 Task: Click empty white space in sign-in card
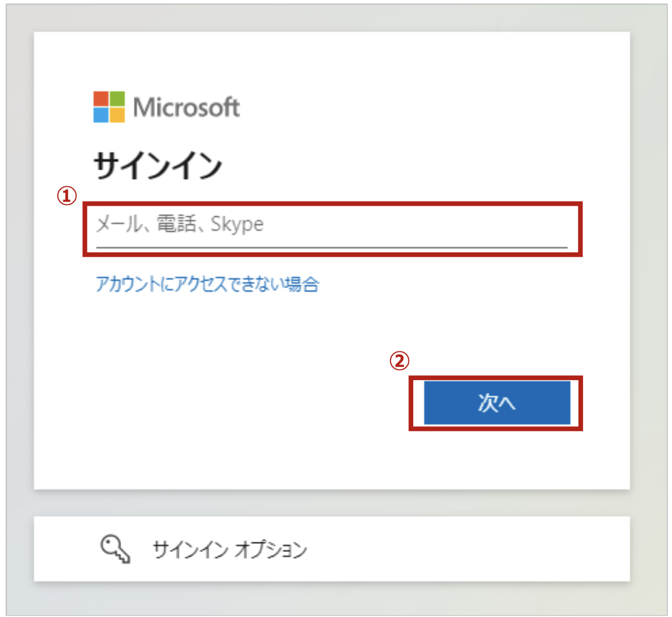point(223,389)
